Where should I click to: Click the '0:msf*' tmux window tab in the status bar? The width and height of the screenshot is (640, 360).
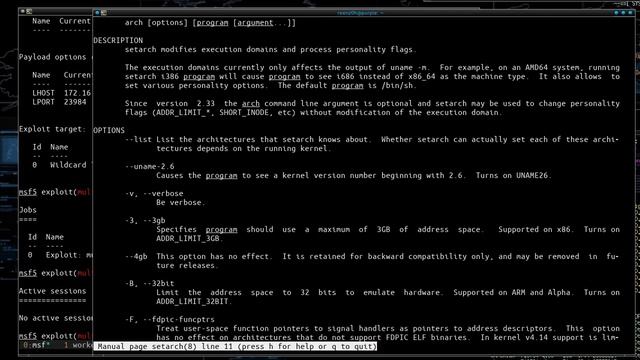point(36,345)
